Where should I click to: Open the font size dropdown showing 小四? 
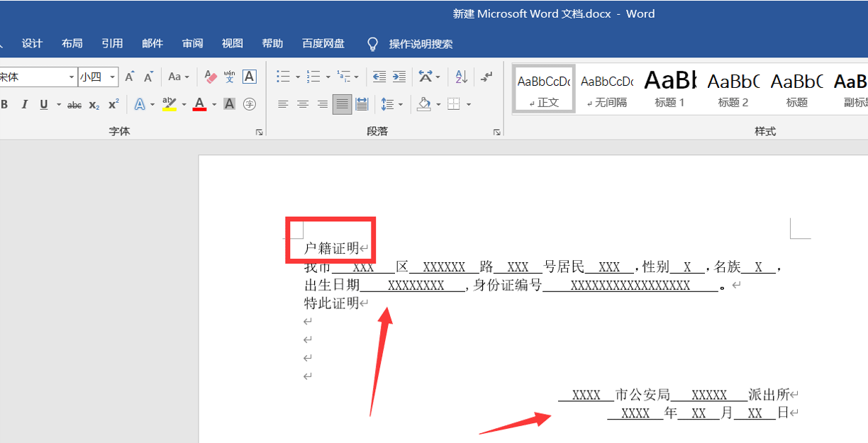click(x=113, y=77)
